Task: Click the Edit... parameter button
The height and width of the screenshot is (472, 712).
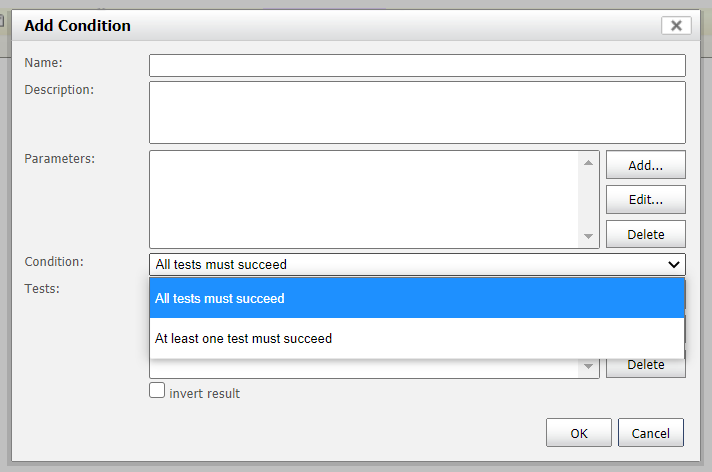Action: point(646,199)
